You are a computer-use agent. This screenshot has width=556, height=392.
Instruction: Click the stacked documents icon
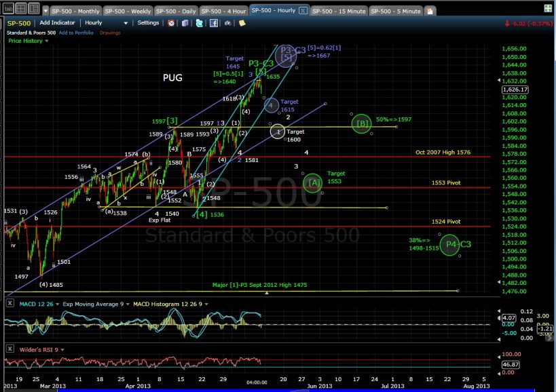click(185, 23)
